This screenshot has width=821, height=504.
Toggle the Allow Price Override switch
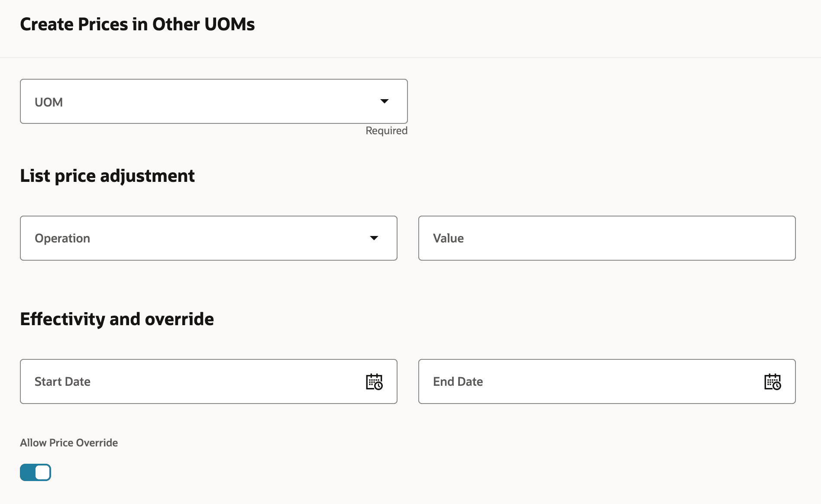[36, 472]
